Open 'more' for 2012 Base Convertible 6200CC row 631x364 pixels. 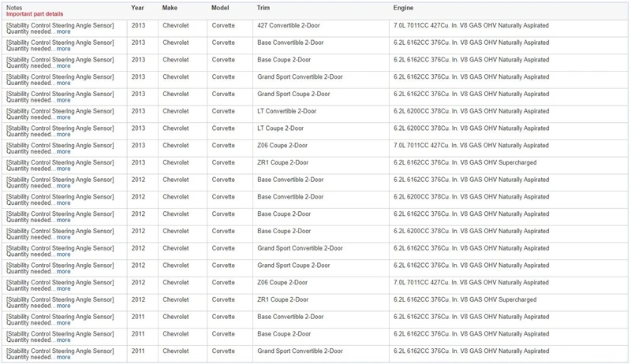63,203
